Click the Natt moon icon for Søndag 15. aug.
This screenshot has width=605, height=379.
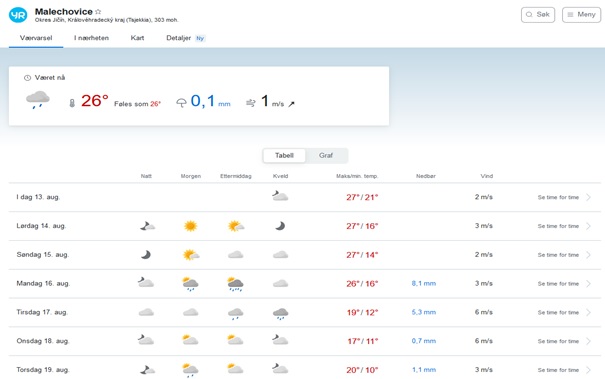click(146, 255)
